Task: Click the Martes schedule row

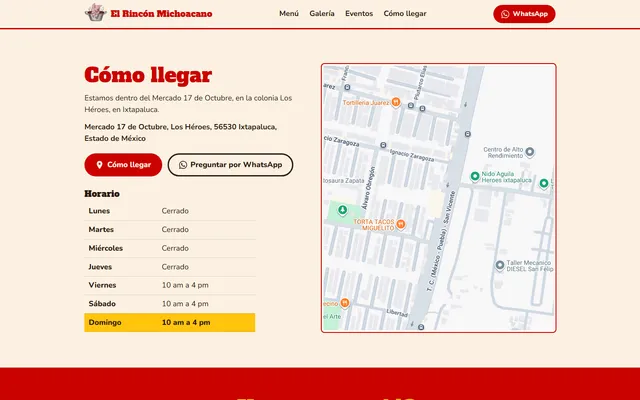Action: 170,230
